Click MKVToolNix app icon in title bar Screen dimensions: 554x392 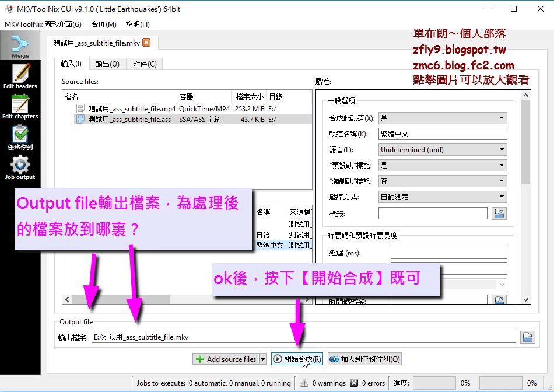[9, 9]
